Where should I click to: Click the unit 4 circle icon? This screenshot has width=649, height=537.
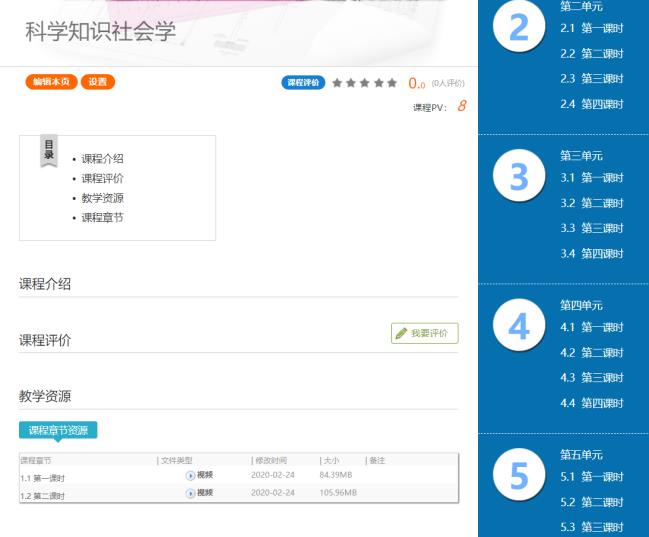point(519,327)
